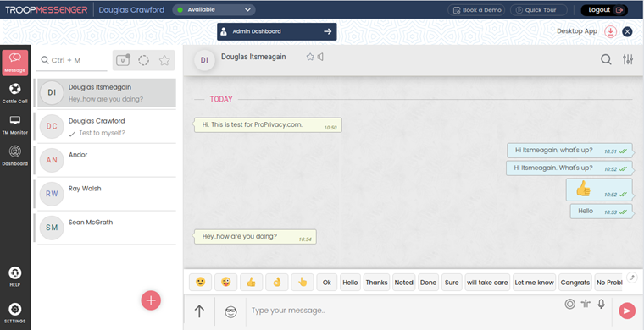This screenshot has height=330, width=644.
Task: Open chat filter sliders icon
Action: coord(628,60)
